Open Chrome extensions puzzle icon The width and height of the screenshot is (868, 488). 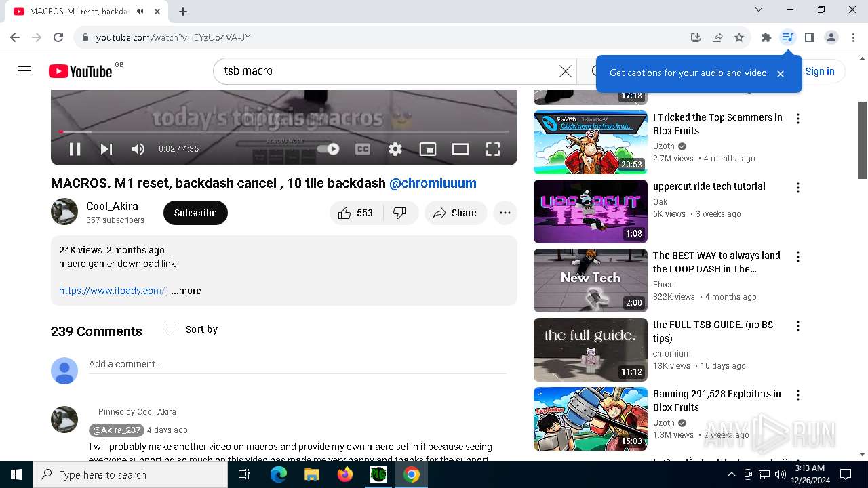pyautogui.click(x=766, y=37)
